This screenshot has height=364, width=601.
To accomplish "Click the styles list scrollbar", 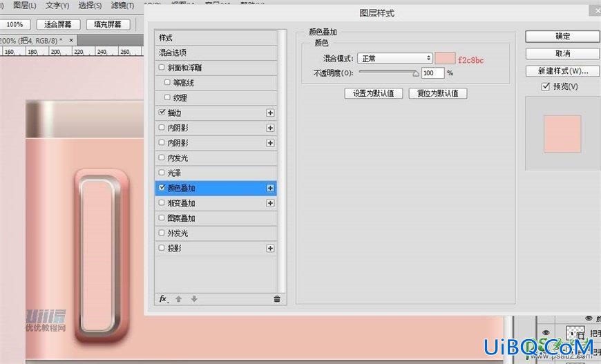I will 282,162.
